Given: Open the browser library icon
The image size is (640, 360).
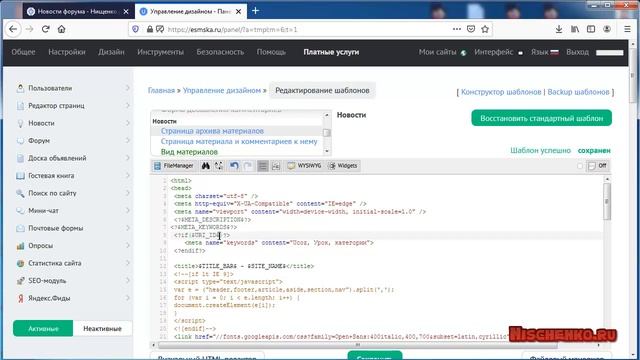Looking at the screenshot, I should pyautogui.click(x=575, y=29).
